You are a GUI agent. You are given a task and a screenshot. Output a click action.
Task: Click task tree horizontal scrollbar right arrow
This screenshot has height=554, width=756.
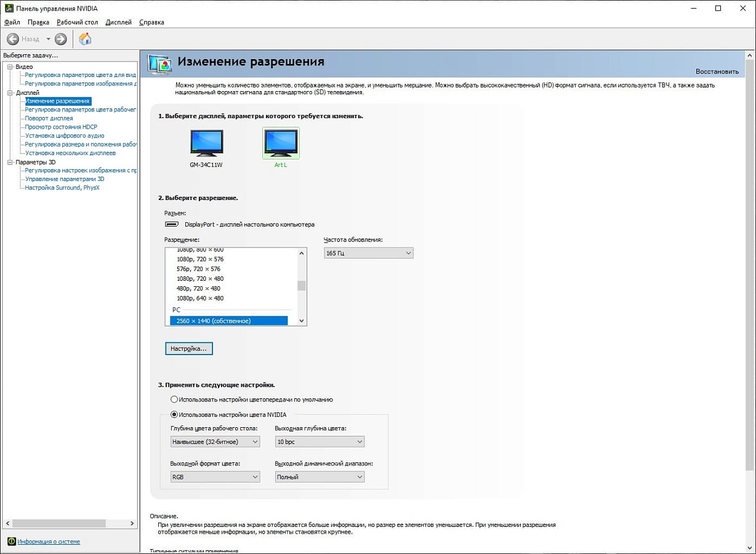point(132,523)
